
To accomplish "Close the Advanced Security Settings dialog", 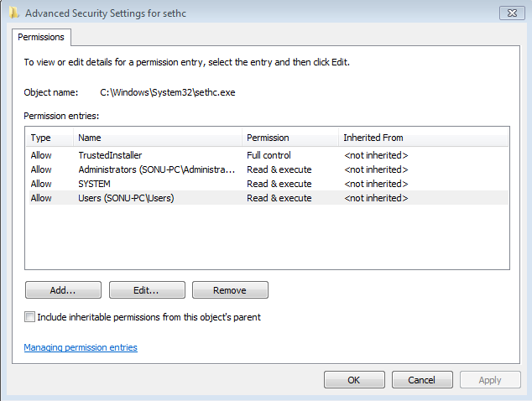I will tap(512, 13).
